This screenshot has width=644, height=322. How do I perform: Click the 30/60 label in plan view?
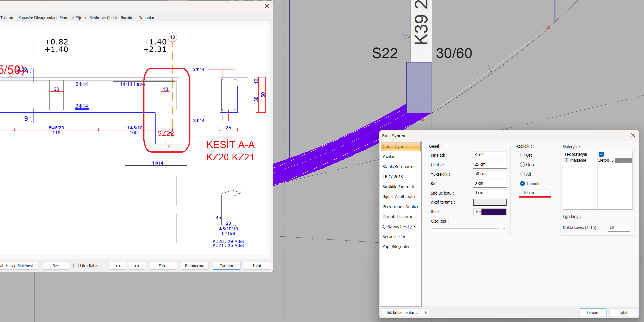pos(454,53)
